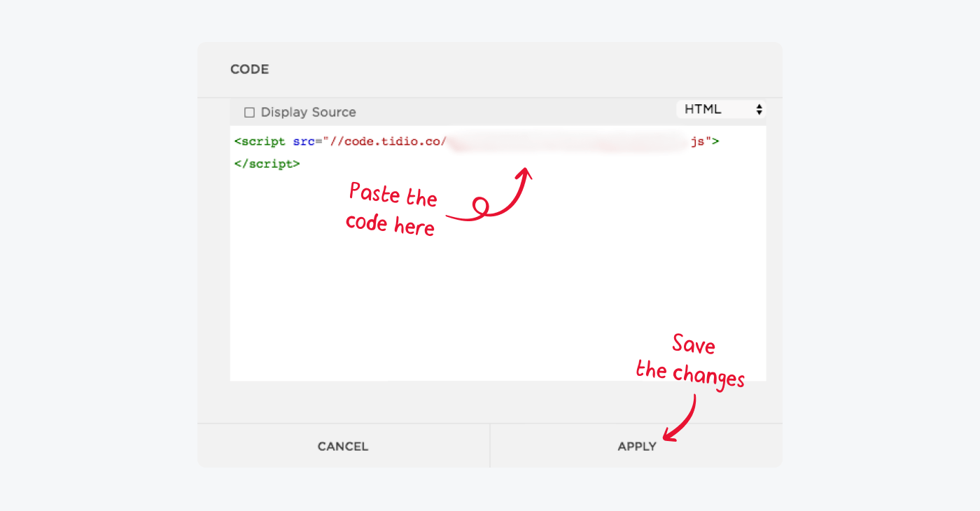Click the "Paste the code here" annotation
Viewport: 980px width, 511px height.
[391, 210]
